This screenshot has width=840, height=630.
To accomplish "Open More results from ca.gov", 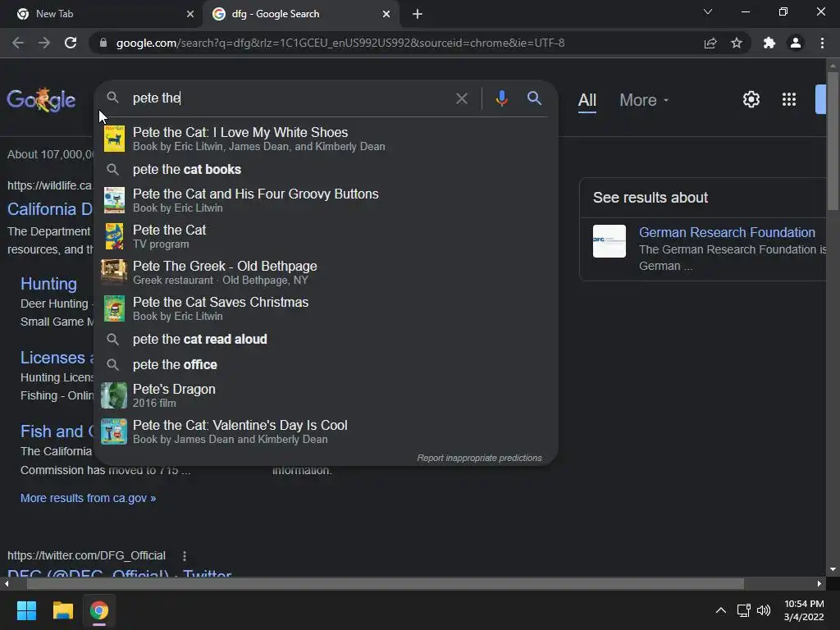I will pos(88,498).
